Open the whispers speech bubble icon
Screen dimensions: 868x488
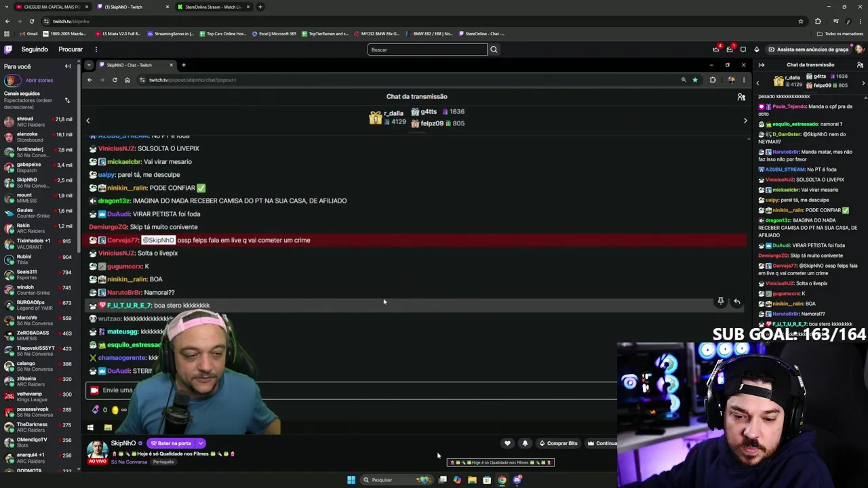point(743,49)
